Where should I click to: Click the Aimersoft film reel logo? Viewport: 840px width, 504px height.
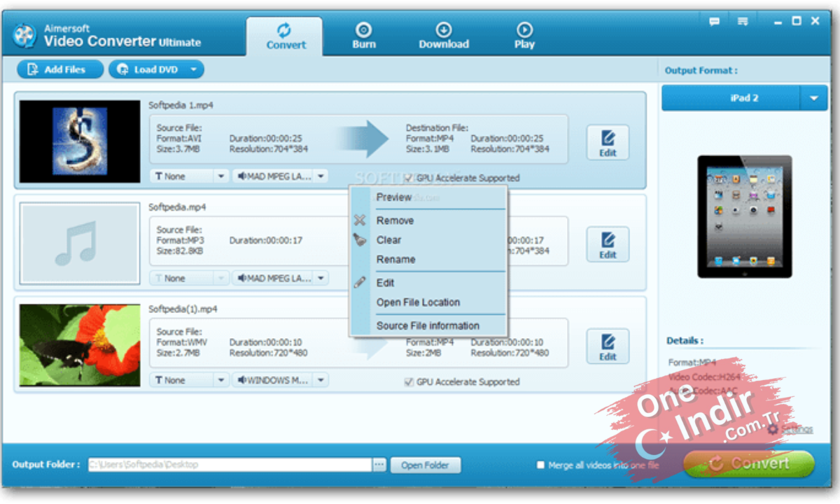pyautogui.click(x=24, y=35)
